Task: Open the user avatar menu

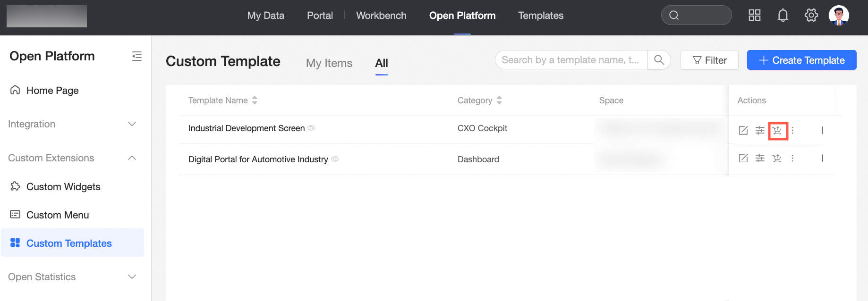Action: click(839, 15)
